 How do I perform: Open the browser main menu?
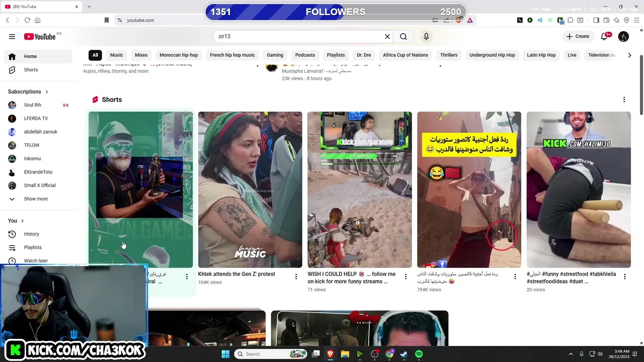click(x=636, y=20)
